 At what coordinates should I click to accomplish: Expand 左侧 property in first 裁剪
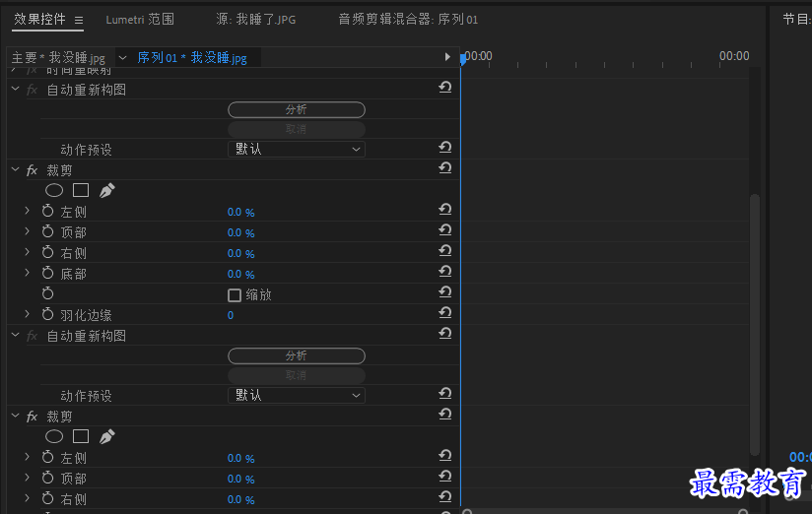[x=28, y=211]
